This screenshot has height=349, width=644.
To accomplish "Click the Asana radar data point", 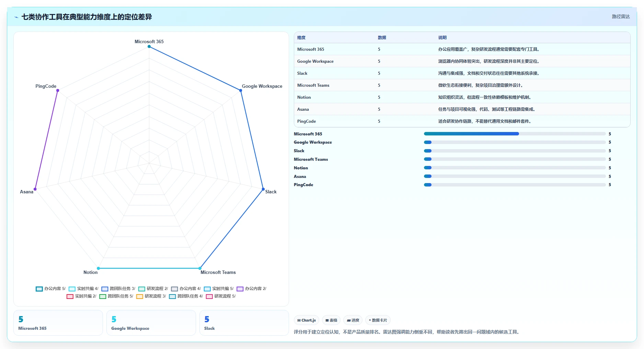I will (35, 189).
